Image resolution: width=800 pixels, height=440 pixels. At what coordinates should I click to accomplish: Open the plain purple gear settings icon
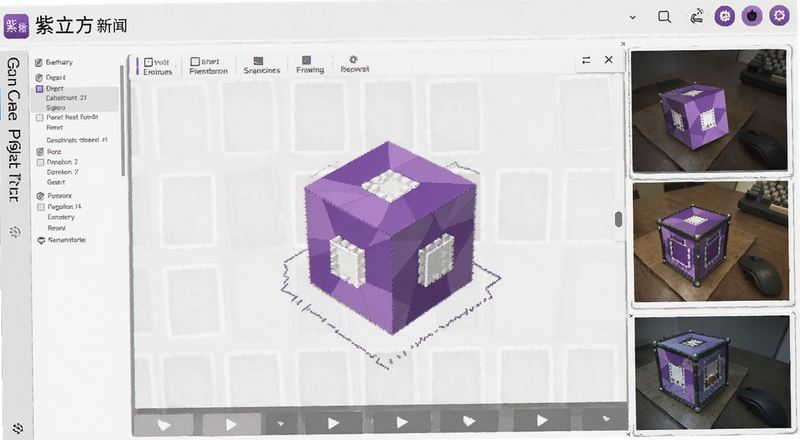coord(779,16)
